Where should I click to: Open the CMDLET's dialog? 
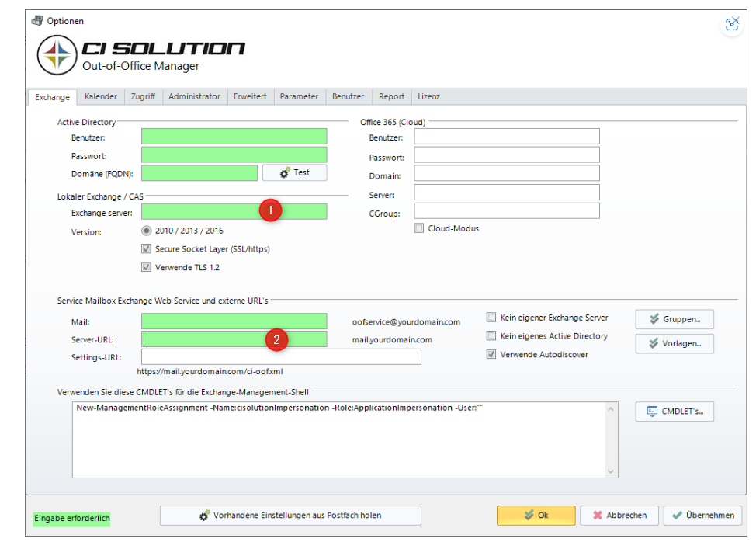pyautogui.click(x=674, y=412)
